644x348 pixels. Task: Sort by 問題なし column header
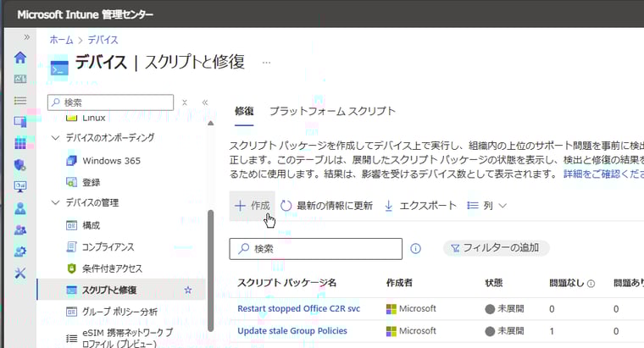(567, 283)
